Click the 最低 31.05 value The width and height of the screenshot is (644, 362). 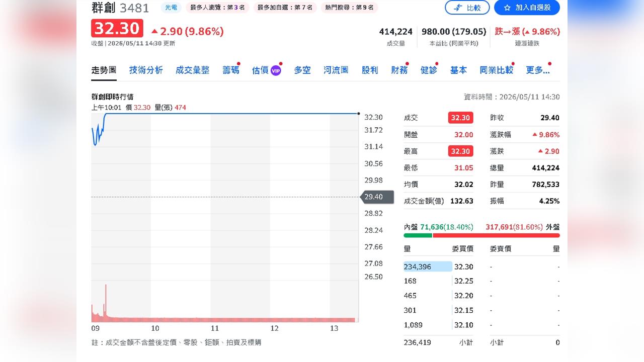(x=463, y=168)
